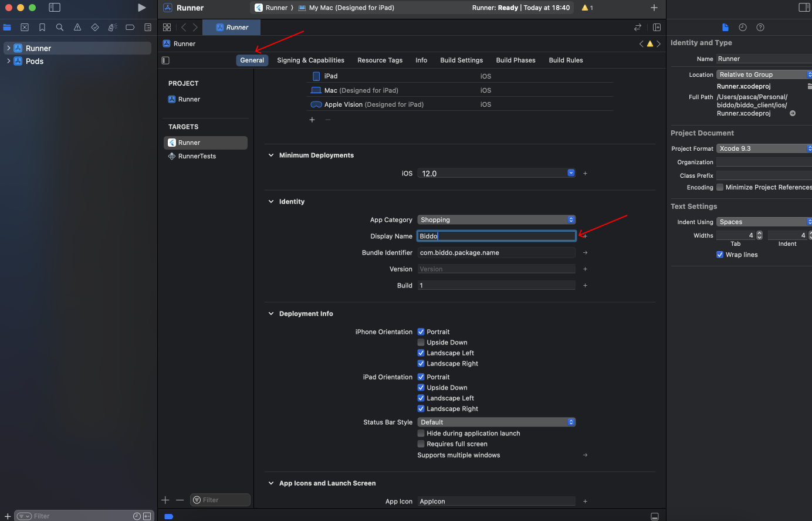Switch to Build Settings tab
The height and width of the screenshot is (521, 812).
coord(462,60)
